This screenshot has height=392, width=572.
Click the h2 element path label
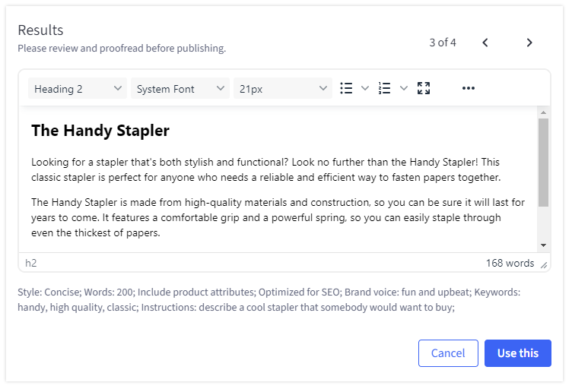31,264
